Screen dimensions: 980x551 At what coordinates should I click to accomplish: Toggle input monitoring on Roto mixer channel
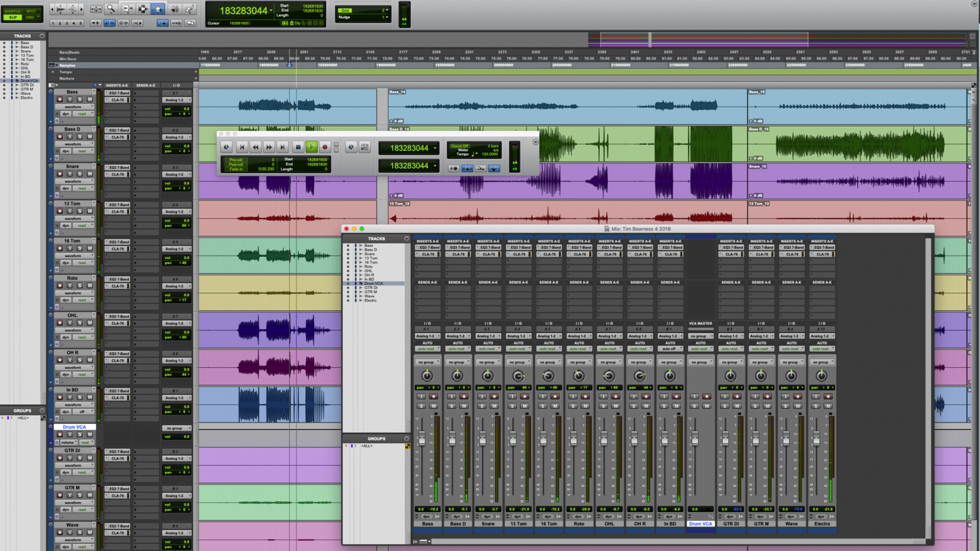point(573,397)
